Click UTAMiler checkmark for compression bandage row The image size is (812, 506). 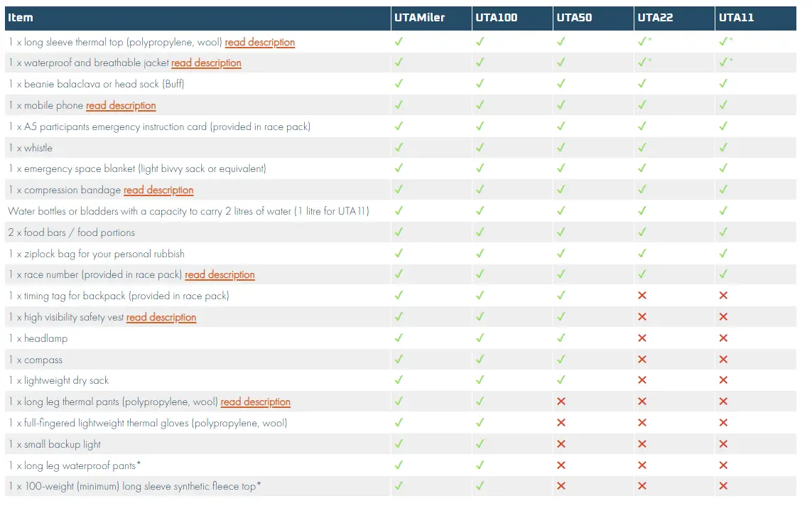[x=399, y=190]
